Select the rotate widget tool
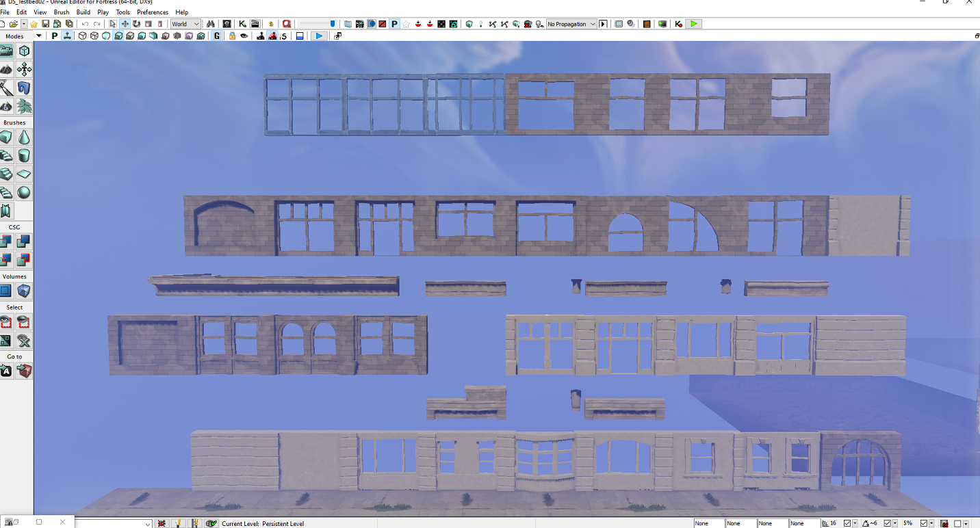The height and width of the screenshot is (528, 980). [136, 24]
